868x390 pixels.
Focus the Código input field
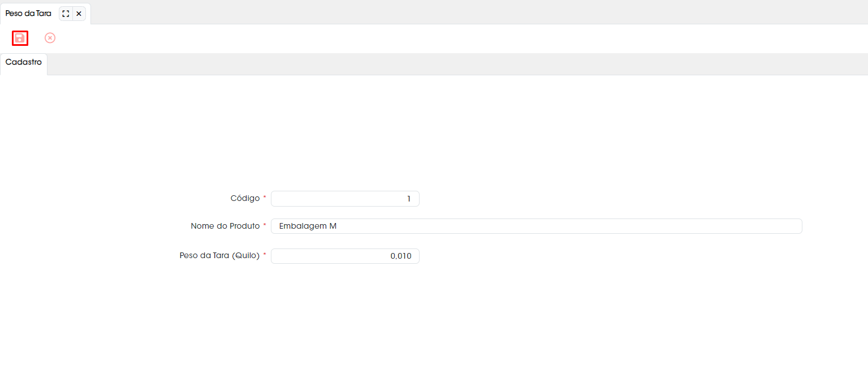click(345, 199)
